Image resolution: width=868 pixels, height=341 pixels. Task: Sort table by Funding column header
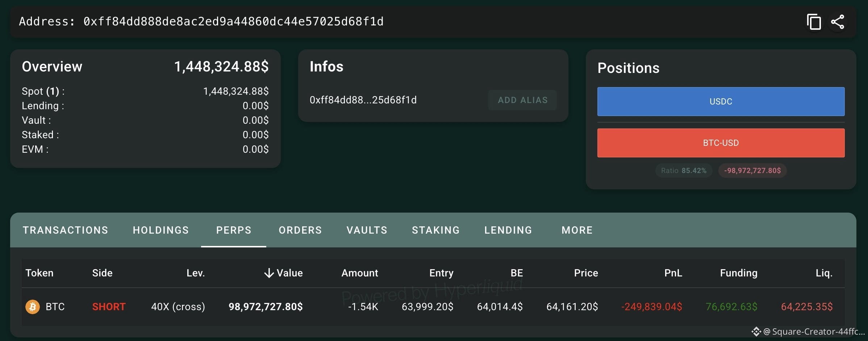[739, 273]
